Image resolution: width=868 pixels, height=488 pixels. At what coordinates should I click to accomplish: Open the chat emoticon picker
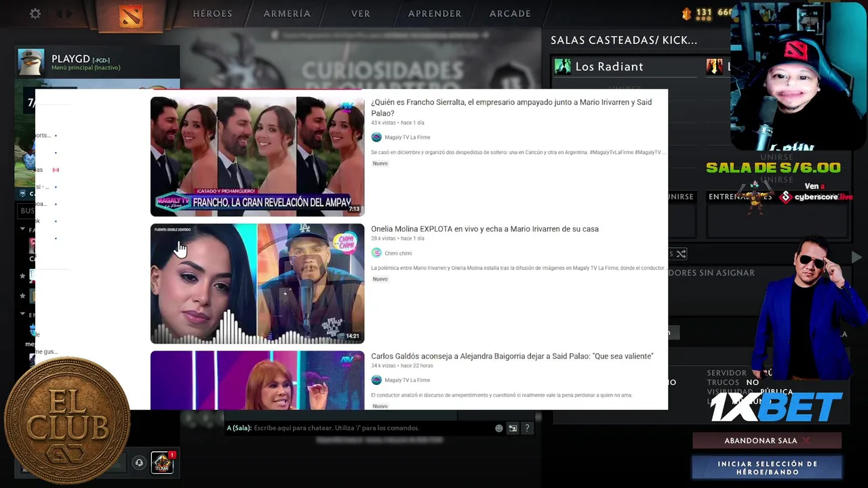pos(499,428)
